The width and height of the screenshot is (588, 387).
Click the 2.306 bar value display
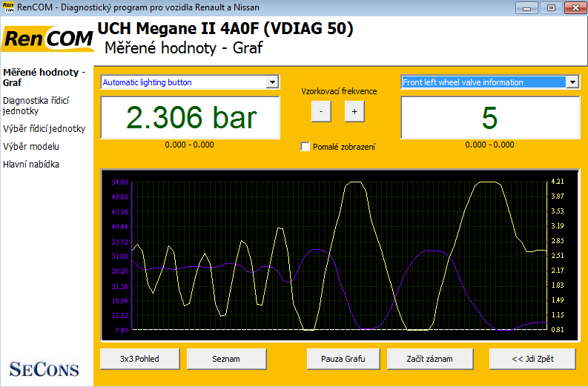pos(190,118)
